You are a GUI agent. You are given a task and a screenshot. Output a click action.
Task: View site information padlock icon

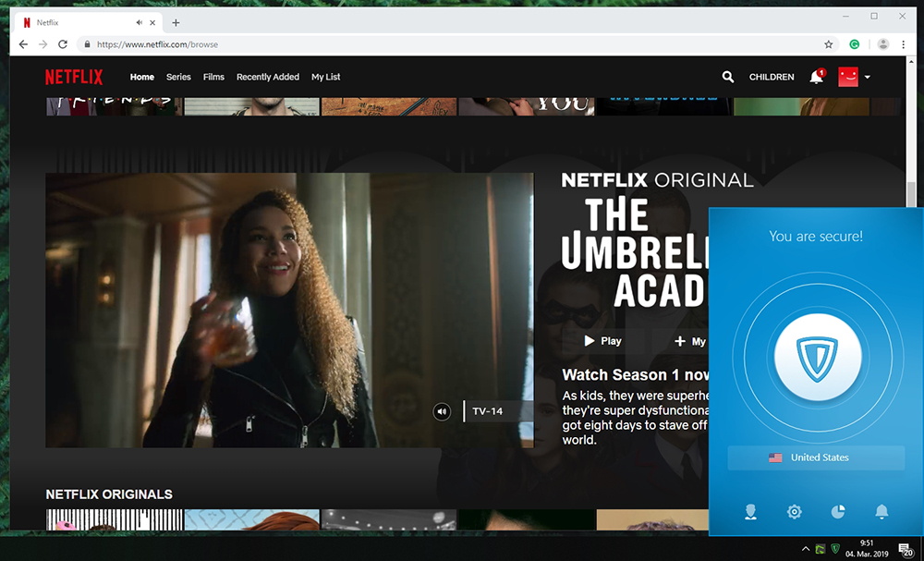87,44
